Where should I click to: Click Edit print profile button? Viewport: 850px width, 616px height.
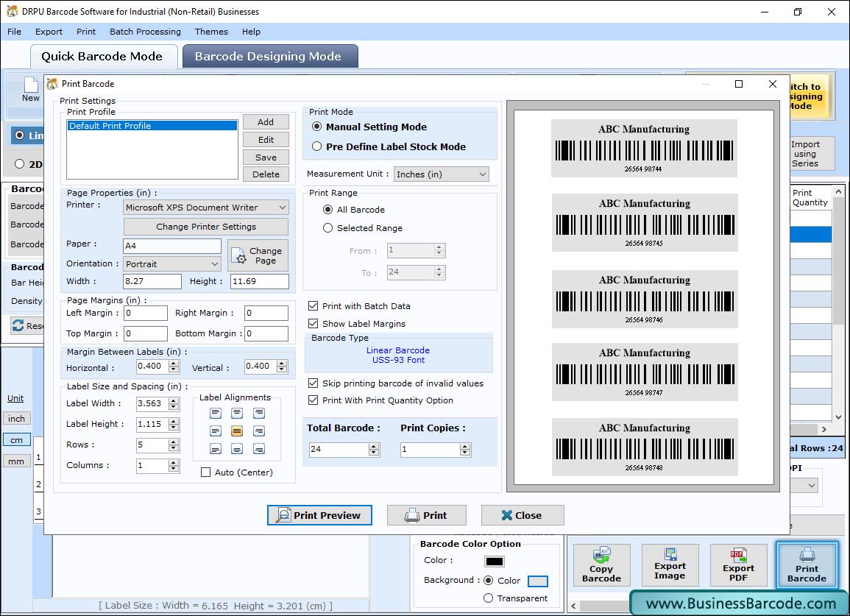coord(266,139)
